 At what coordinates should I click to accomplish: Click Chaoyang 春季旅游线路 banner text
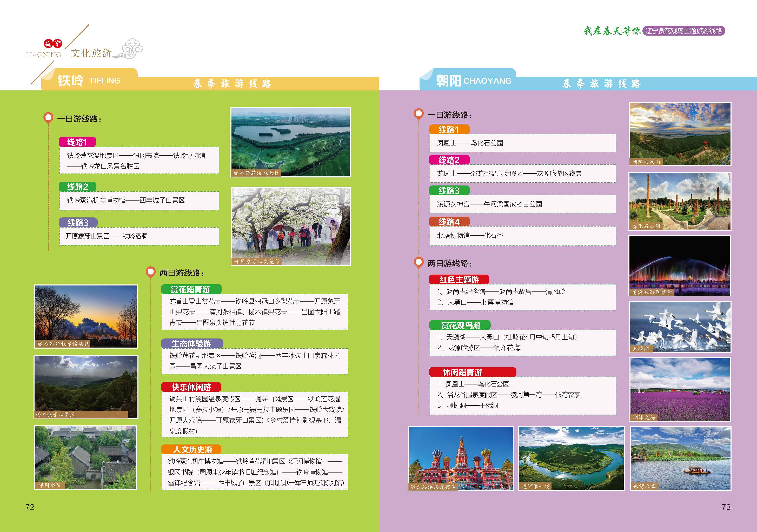coord(602,84)
